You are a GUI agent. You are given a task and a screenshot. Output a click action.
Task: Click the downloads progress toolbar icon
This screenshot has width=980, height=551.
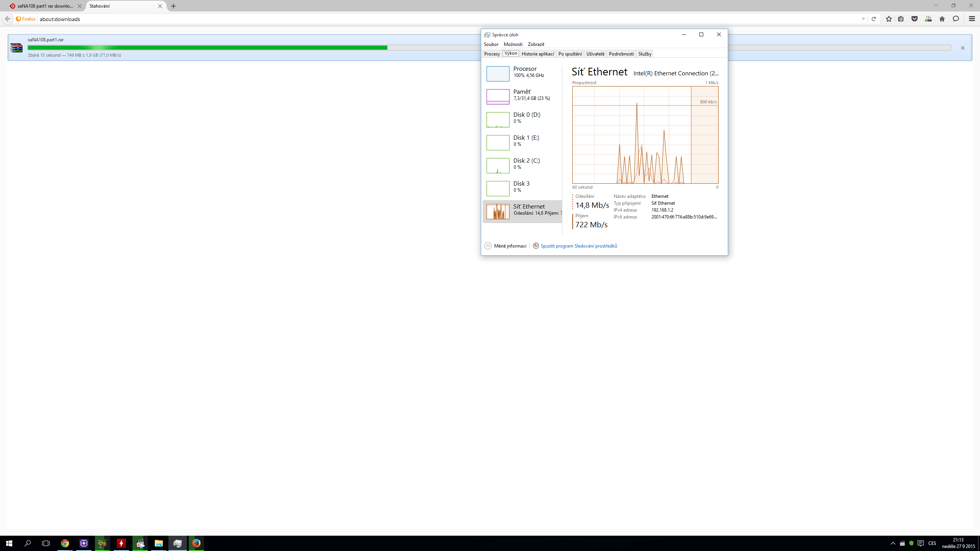pyautogui.click(x=928, y=19)
